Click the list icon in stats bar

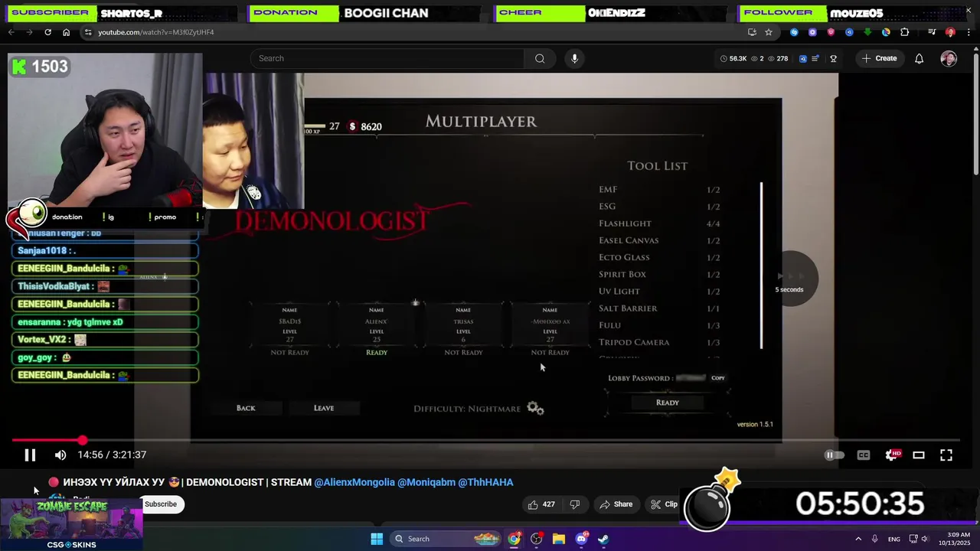pyautogui.click(x=816, y=58)
